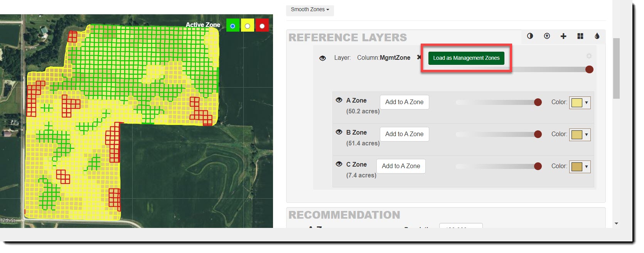
Task: Click the contrast half-circle icon in Reference Layers
Action: pos(530,36)
